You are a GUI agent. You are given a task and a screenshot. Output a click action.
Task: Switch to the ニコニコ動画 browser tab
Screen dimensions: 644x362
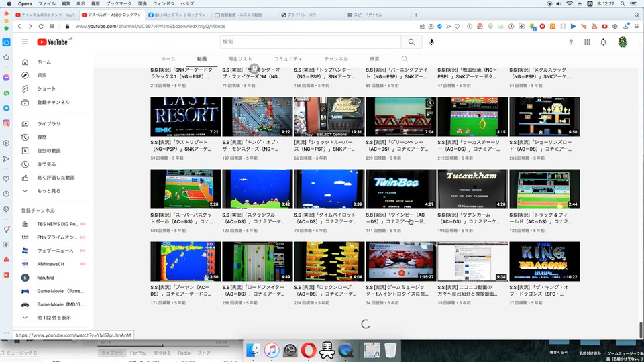(241, 15)
